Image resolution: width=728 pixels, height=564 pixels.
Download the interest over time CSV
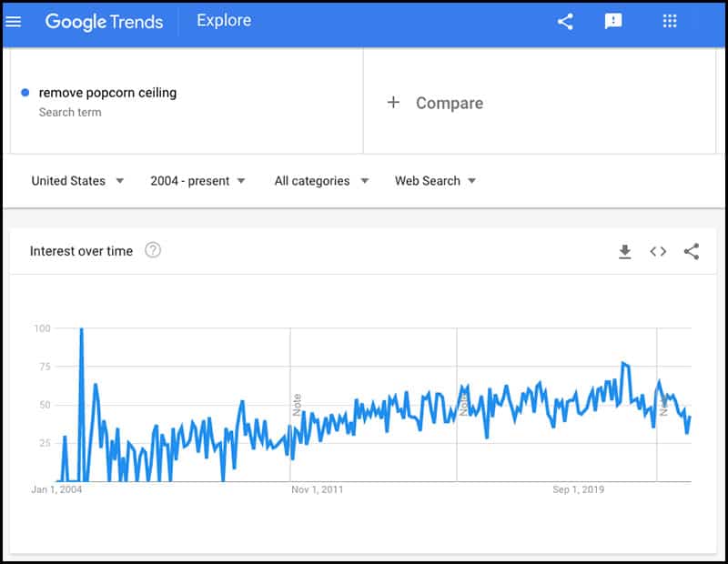click(625, 252)
